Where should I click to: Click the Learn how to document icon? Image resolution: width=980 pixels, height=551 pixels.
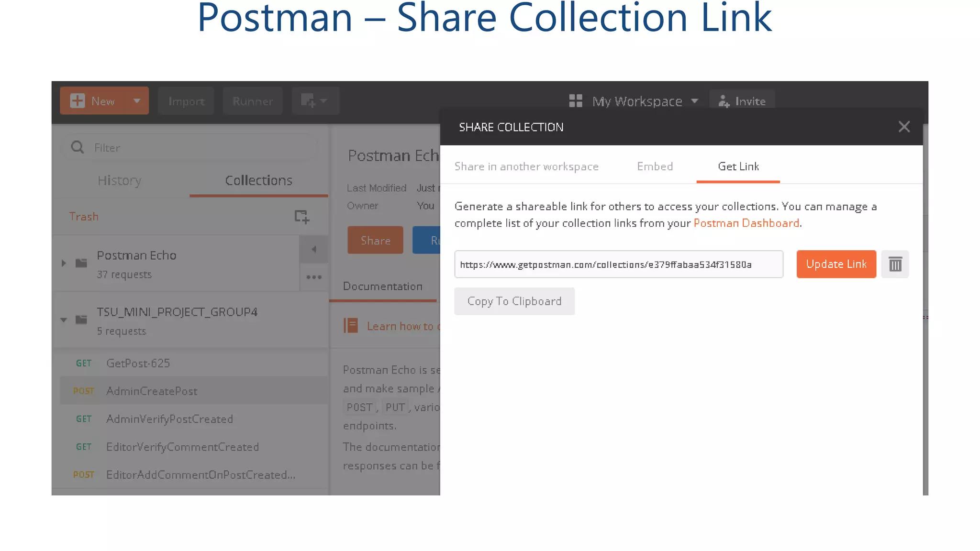[x=351, y=326]
